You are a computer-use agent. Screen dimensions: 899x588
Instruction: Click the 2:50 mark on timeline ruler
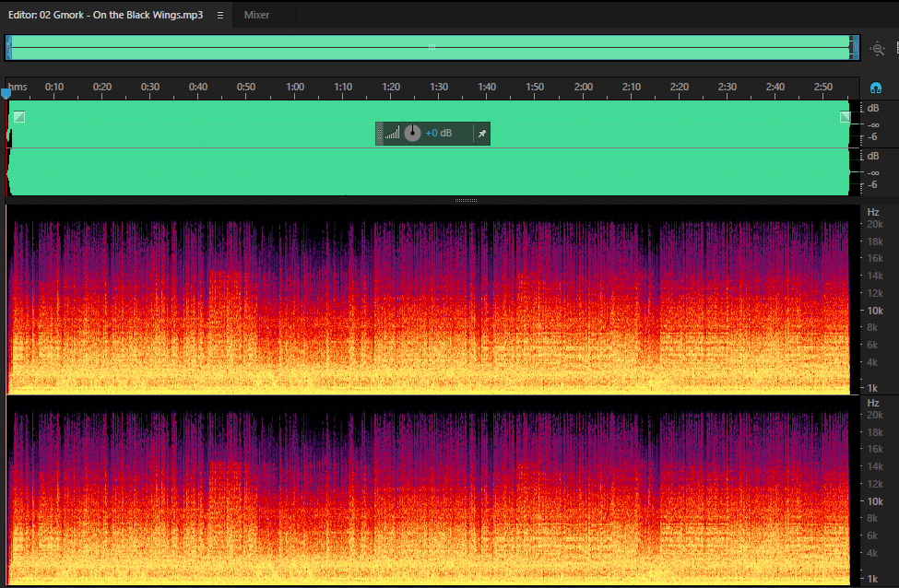[x=822, y=87]
